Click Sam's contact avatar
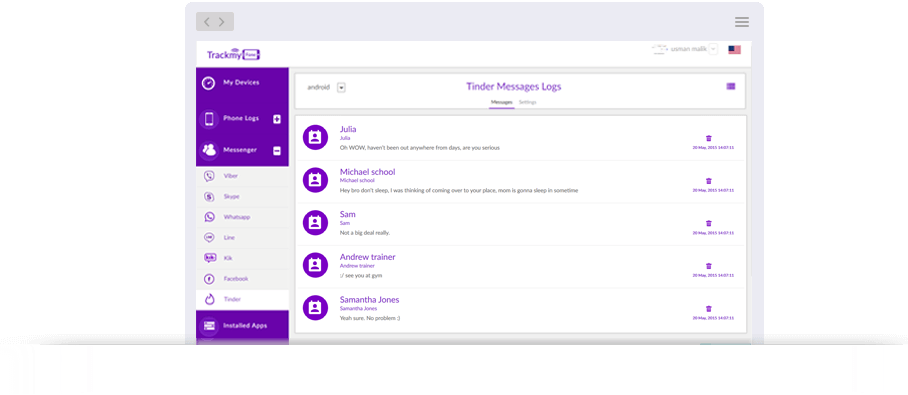 coord(315,222)
